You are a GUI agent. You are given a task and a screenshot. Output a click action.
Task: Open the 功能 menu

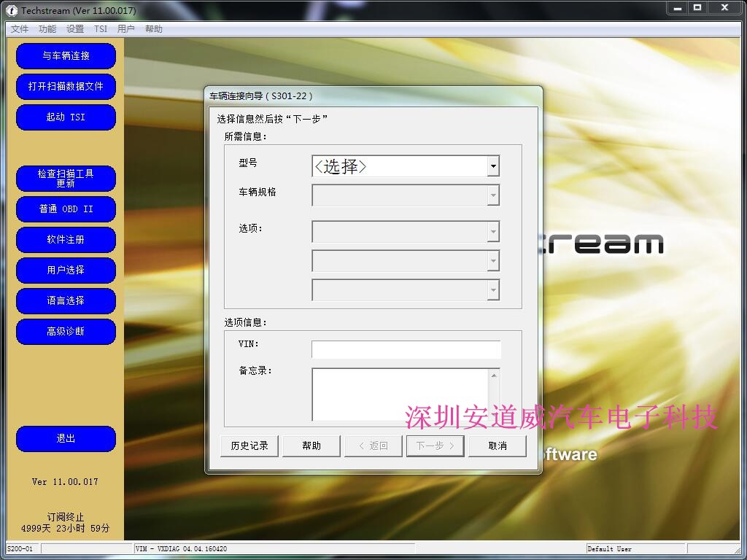coord(47,29)
